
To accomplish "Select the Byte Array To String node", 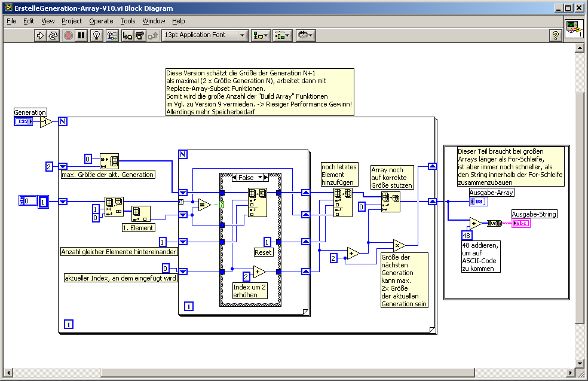I will [x=494, y=223].
